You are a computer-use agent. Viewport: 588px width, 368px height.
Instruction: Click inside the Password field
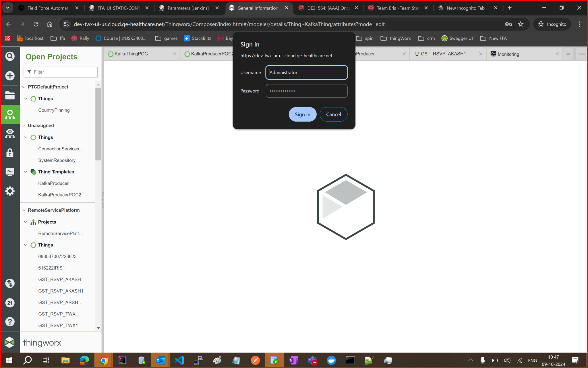click(x=306, y=91)
